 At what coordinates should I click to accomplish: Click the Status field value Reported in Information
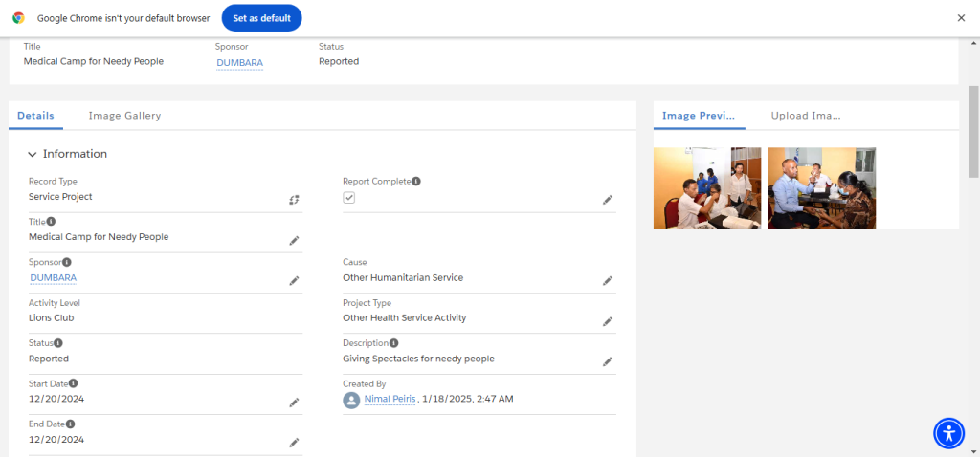pos(49,359)
